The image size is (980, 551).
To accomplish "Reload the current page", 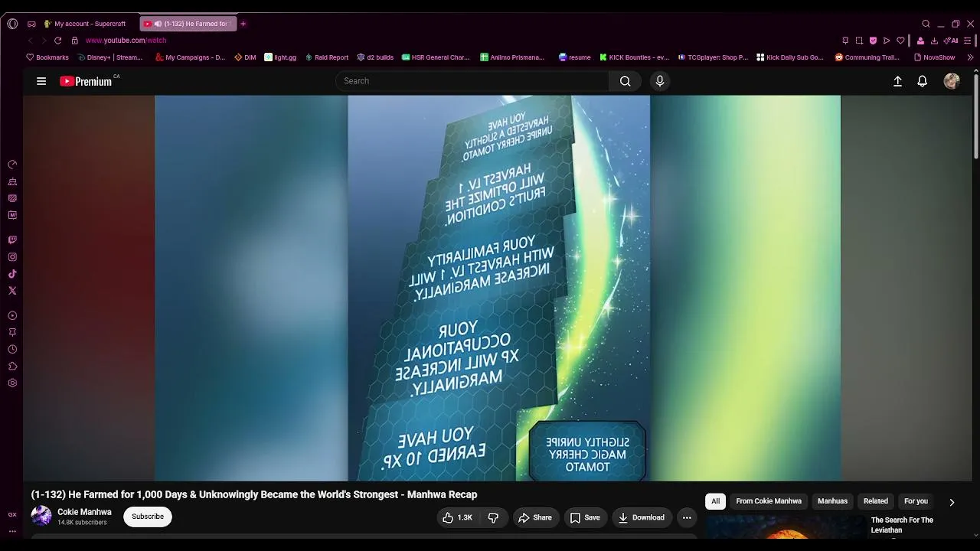I will (x=57, y=41).
